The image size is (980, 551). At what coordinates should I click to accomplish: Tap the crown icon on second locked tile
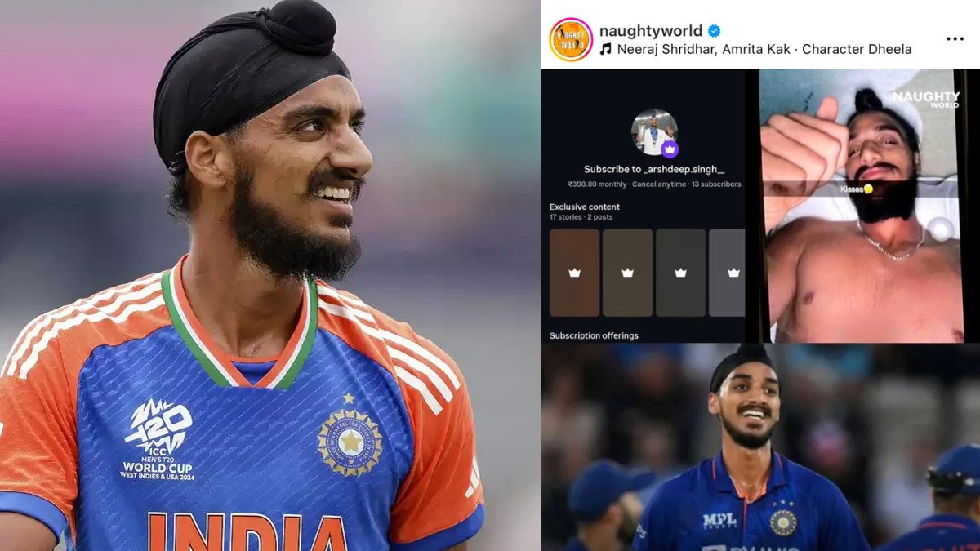click(x=627, y=273)
